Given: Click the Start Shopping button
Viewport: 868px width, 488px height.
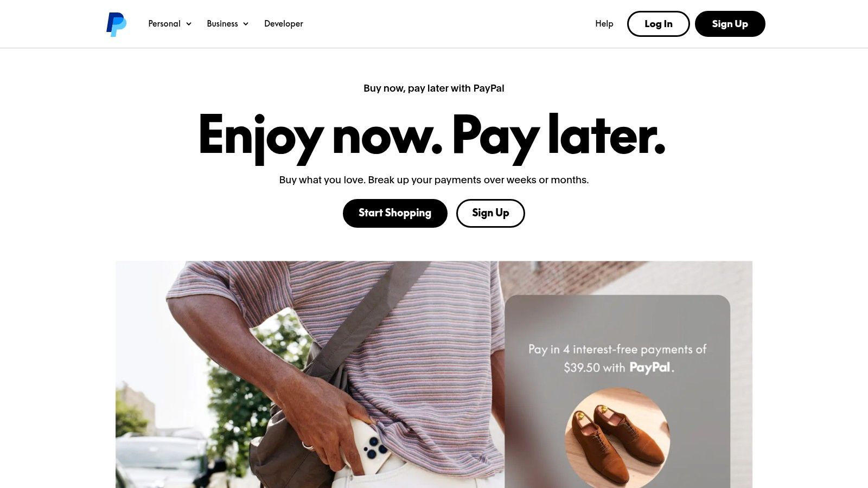Looking at the screenshot, I should (x=395, y=213).
